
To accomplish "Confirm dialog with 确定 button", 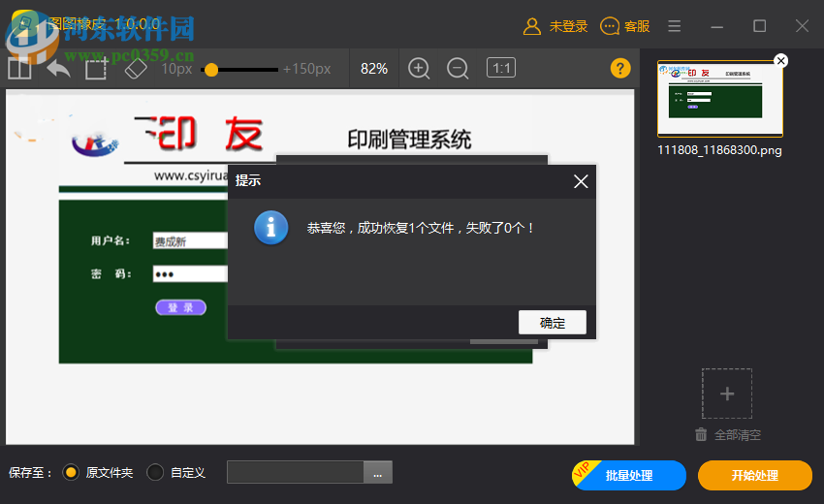I will click(553, 322).
